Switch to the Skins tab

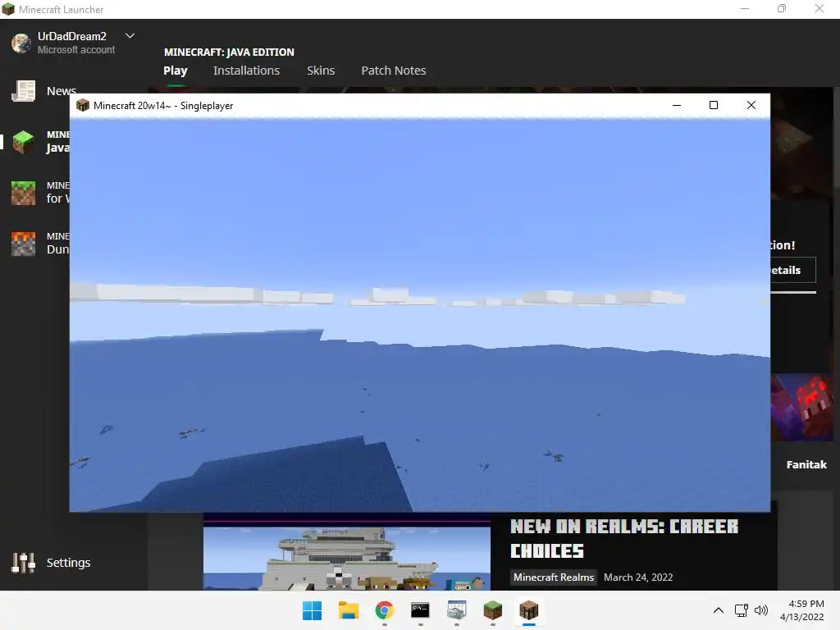(321, 71)
